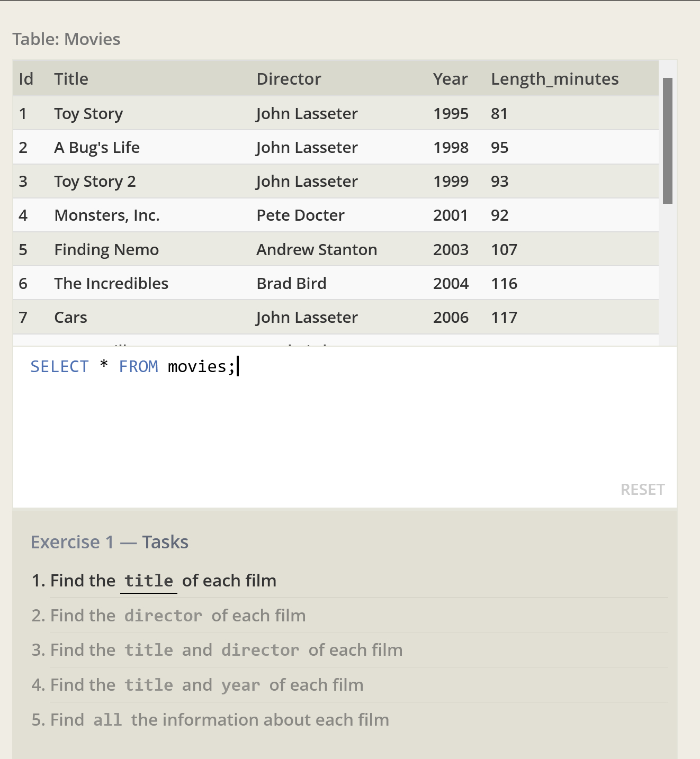The width and height of the screenshot is (700, 759).
Task: Click the Id column header
Action: (x=26, y=79)
